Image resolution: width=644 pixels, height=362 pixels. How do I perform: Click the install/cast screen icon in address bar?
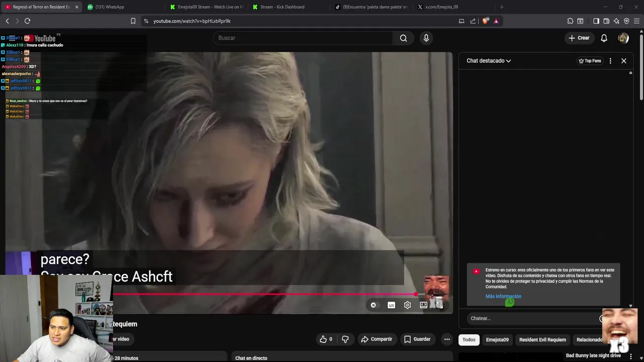tap(461, 21)
